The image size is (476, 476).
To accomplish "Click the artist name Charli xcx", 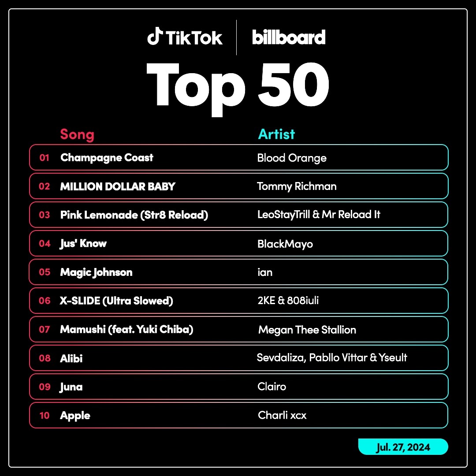I will 282,415.
